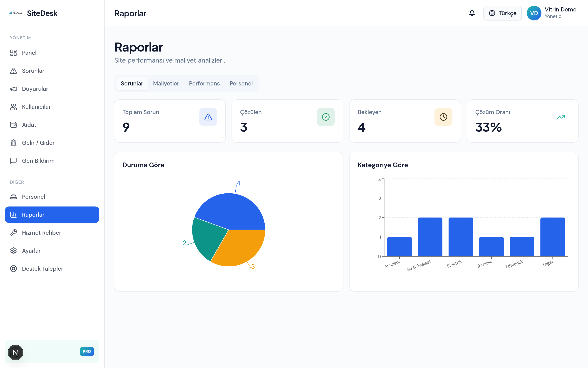588x368 pixels.
Task: Click the Temizlik bar
Action: 491,247
